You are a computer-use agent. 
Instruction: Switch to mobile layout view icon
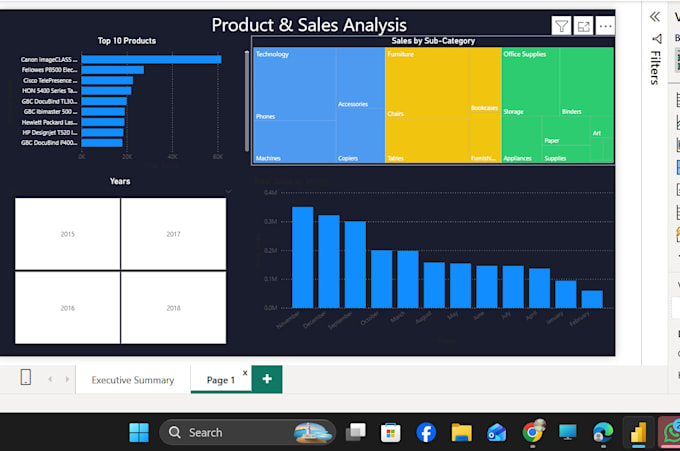pyautogui.click(x=26, y=377)
